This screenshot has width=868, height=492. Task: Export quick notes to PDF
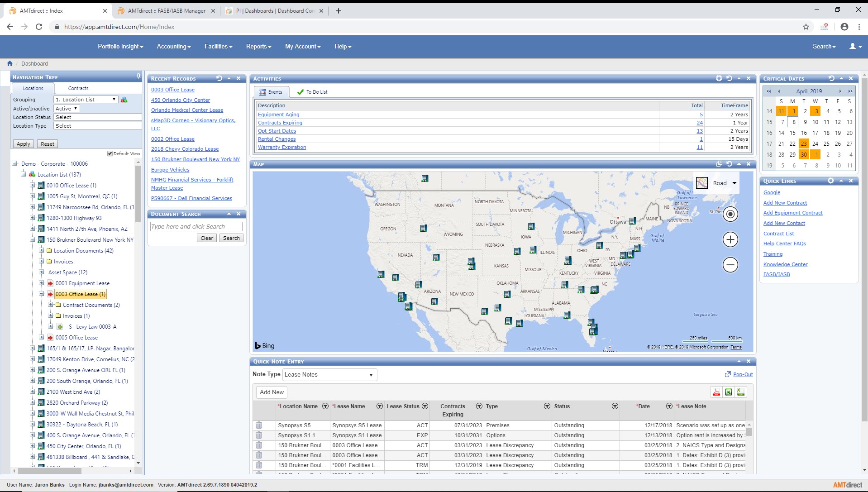[716, 392]
